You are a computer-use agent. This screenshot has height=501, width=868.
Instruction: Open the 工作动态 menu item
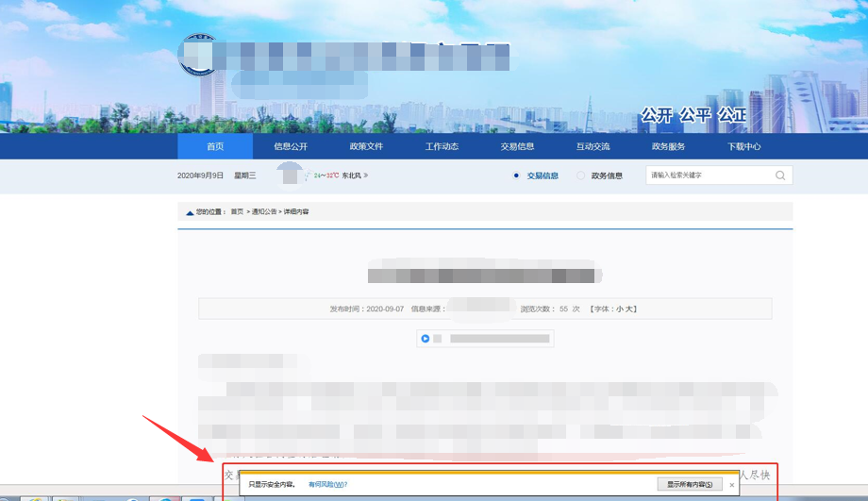442,146
